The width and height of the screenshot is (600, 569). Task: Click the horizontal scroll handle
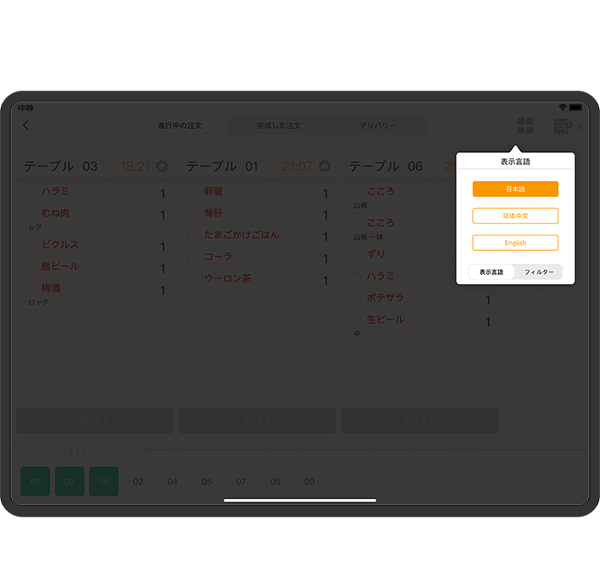coord(78,450)
